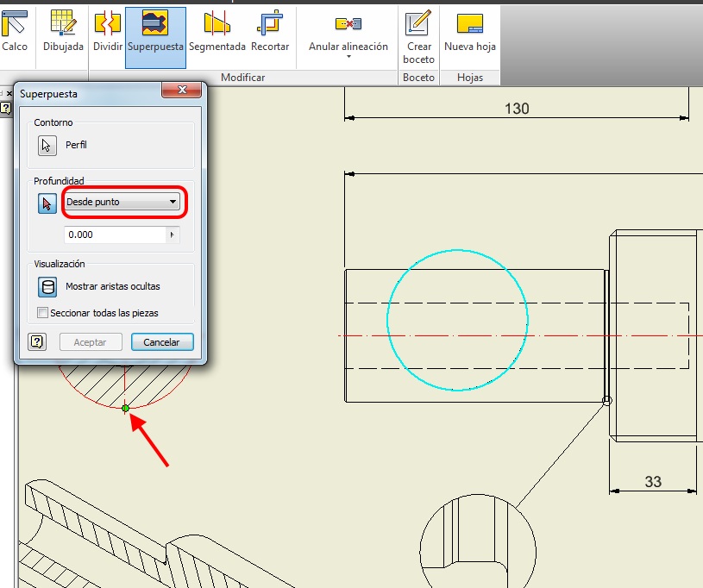Screen dimensions: 703x588
Task: Open the Desde punto depth dropdown
Action: [x=122, y=203]
